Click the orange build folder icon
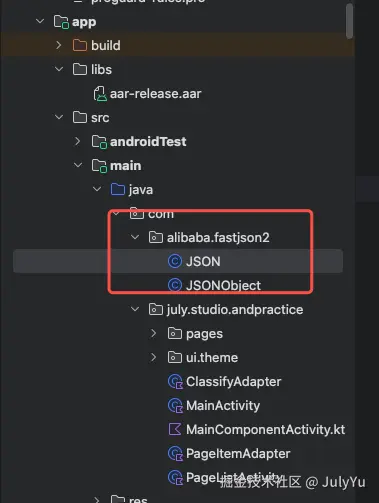379x503 pixels. (x=80, y=45)
